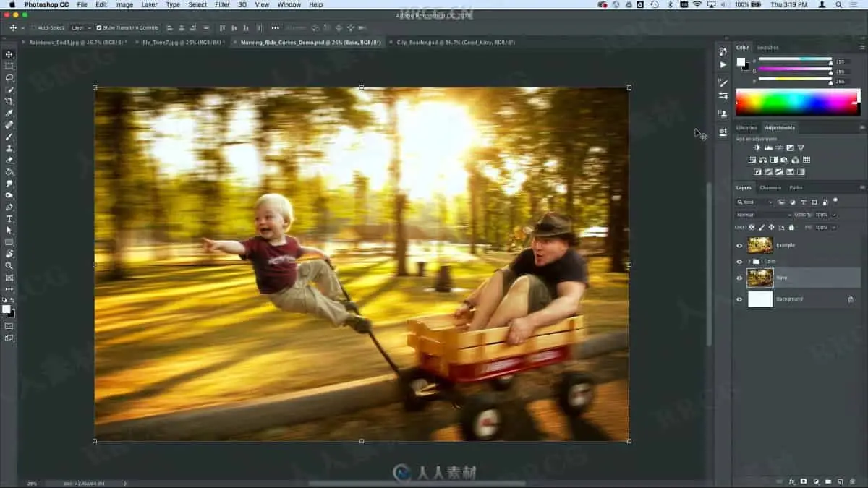
Task: Expand the Color layer group
Action: coord(749,261)
